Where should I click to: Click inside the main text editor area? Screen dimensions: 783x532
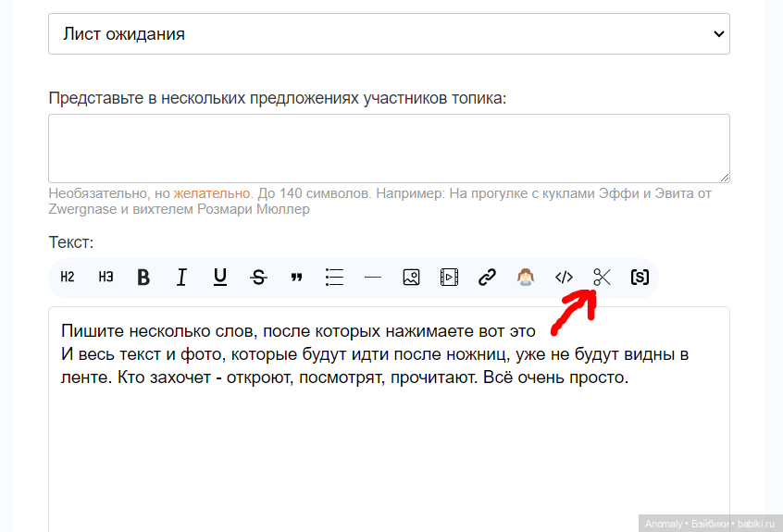tap(389, 444)
